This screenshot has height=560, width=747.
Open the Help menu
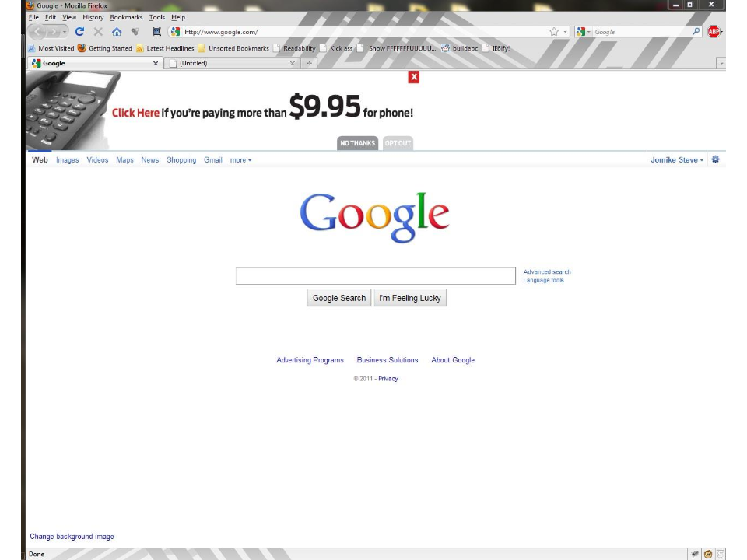tap(178, 17)
